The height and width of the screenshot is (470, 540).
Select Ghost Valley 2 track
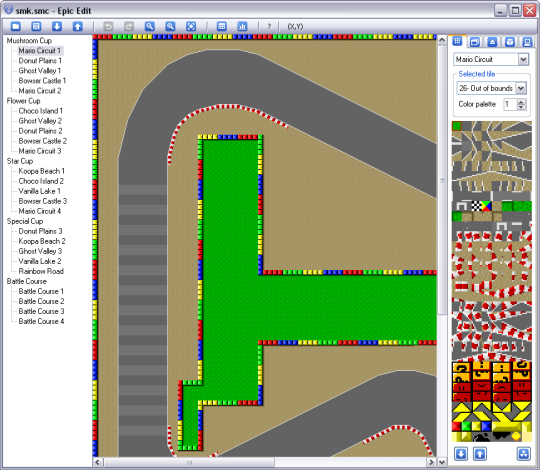(x=40, y=121)
